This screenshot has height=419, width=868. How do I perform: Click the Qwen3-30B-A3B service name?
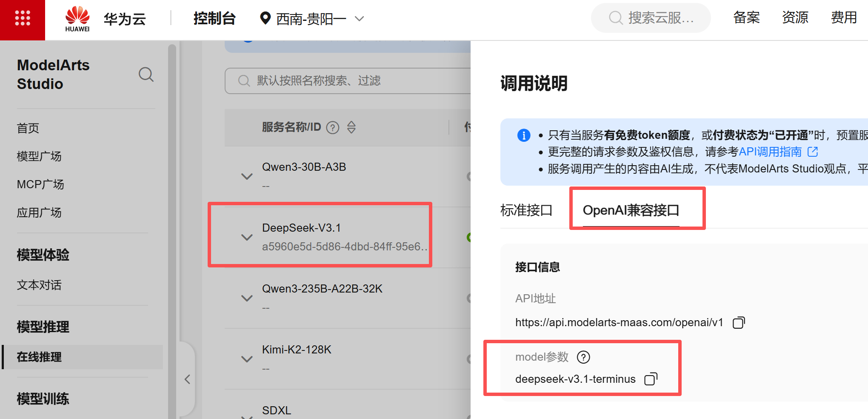click(304, 167)
